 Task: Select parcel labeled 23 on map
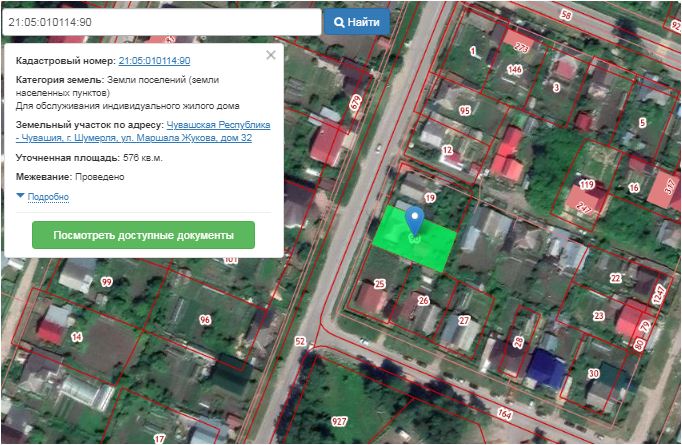[601, 315]
